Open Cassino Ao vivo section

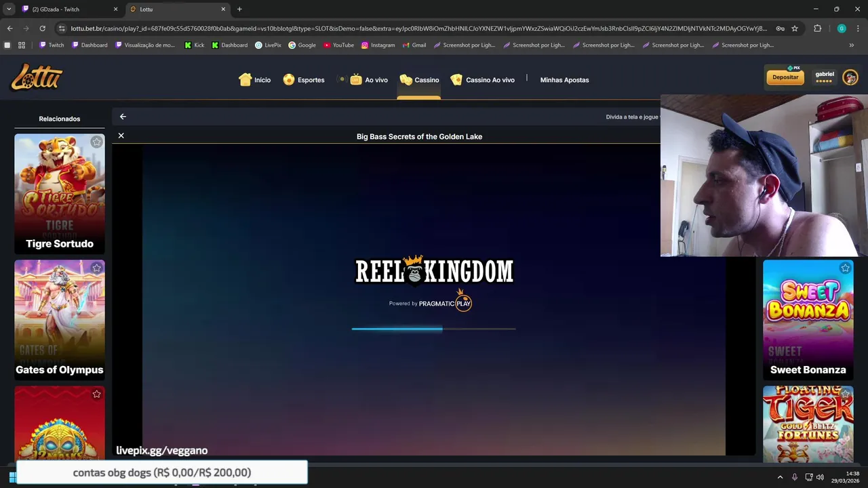coord(483,80)
